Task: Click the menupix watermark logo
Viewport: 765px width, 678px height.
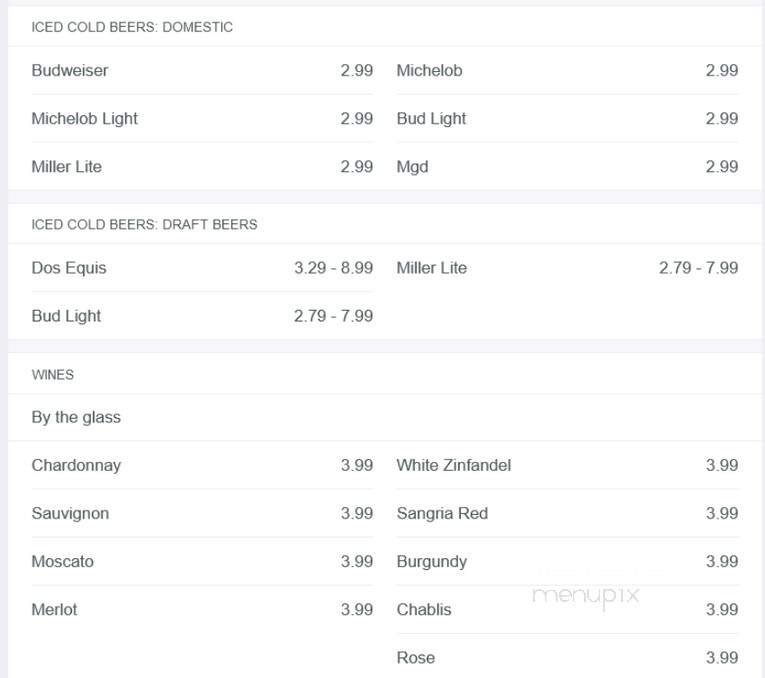Action: [x=585, y=596]
